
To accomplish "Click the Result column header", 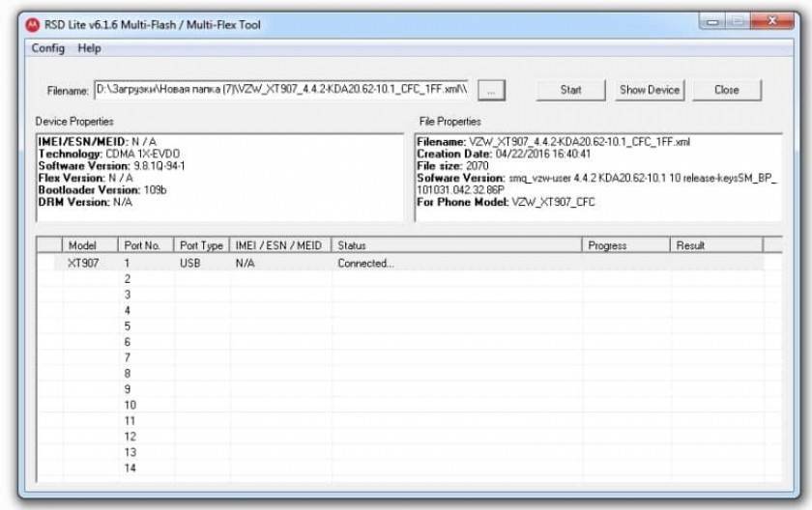I will click(715, 245).
